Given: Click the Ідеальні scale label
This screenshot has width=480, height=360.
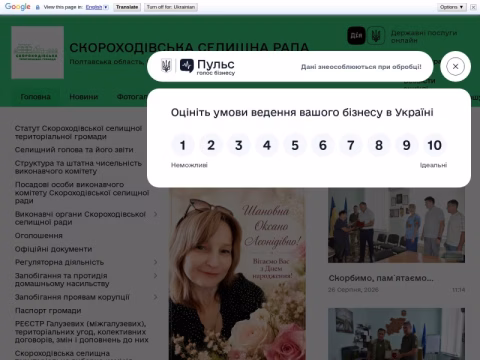Looking at the screenshot, I should pyautogui.click(x=433, y=165).
